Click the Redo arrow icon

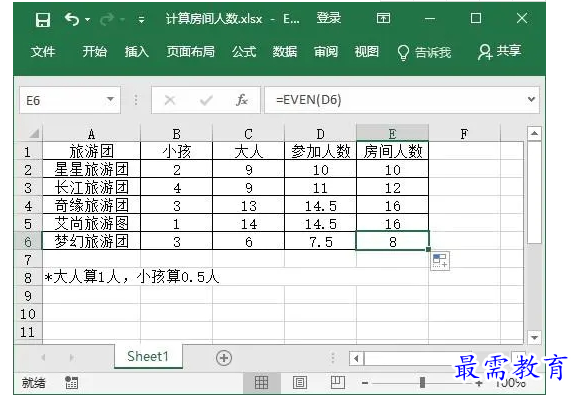point(107,19)
